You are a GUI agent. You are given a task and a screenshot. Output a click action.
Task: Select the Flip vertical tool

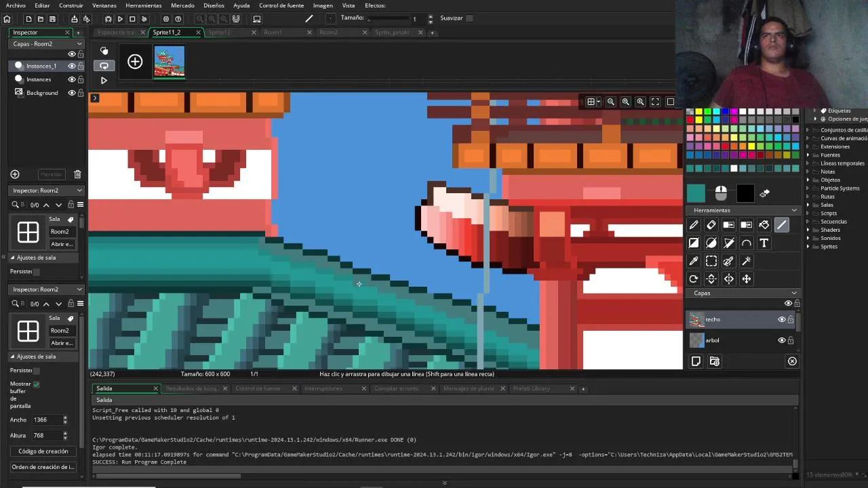pos(711,279)
